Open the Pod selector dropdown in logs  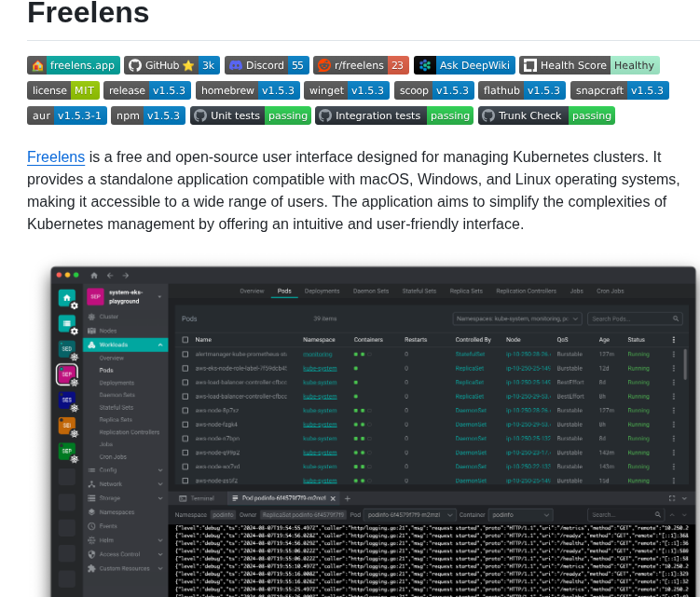coord(409,515)
